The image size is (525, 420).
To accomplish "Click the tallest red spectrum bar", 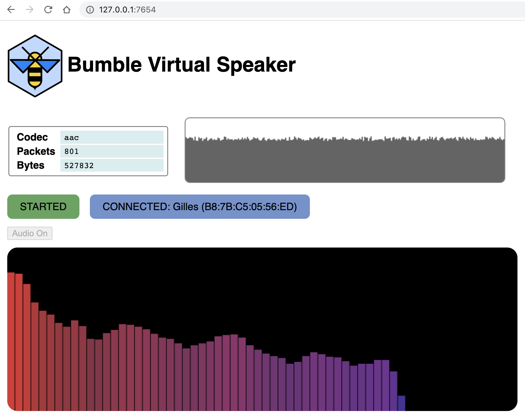I will pos(11,341).
